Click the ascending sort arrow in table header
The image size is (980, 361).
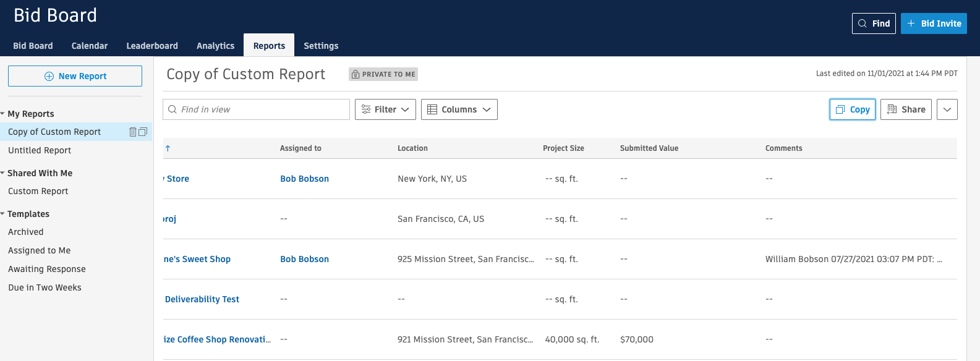click(168, 148)
